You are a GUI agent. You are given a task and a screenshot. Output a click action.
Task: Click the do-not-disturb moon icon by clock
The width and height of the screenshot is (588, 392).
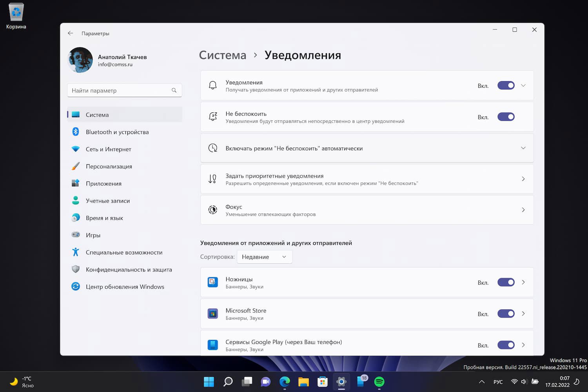tap(577, 381)
